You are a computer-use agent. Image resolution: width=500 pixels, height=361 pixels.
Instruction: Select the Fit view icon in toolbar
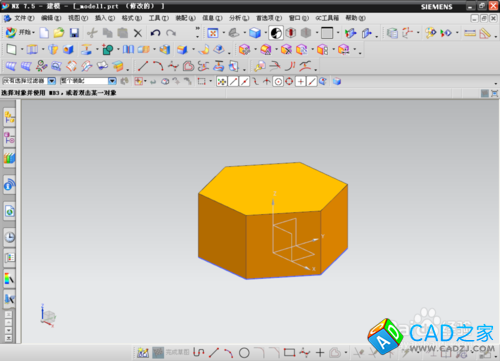(x=213, y=33)
